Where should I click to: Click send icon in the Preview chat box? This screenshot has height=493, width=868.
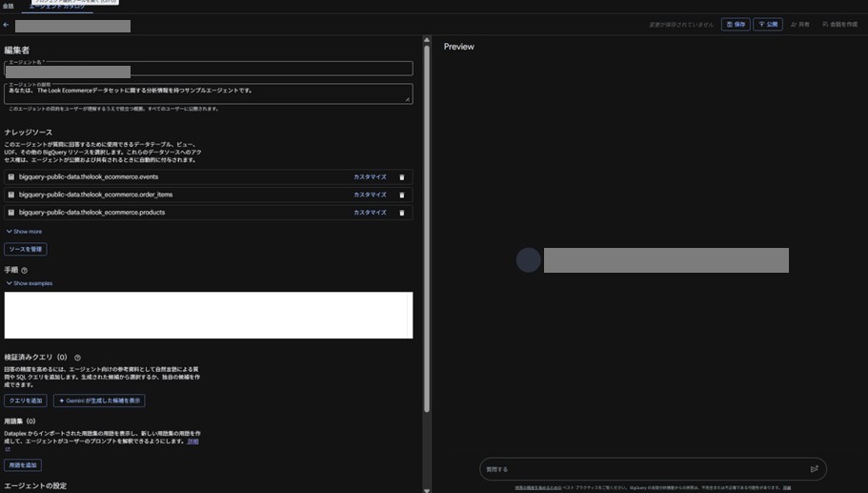pos(814,469)
